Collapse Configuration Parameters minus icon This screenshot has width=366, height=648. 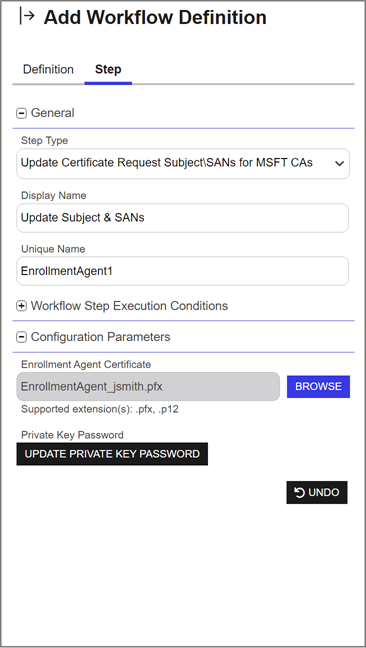click(21, 337)
